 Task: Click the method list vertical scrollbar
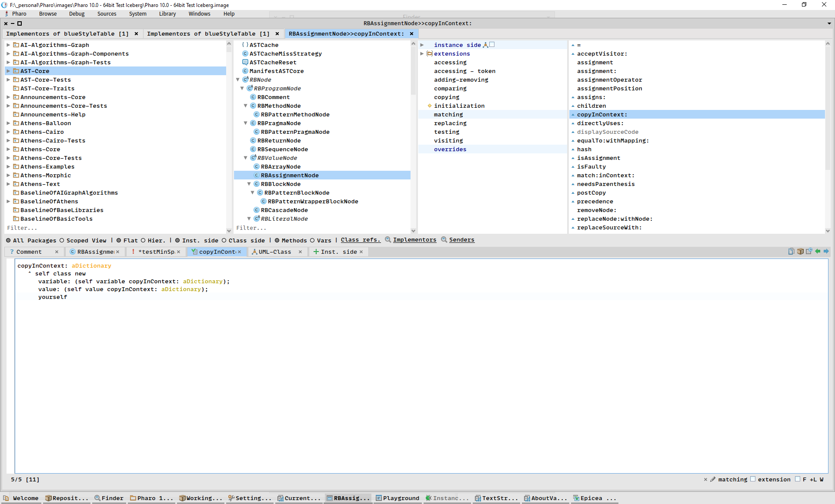[828, 109]
